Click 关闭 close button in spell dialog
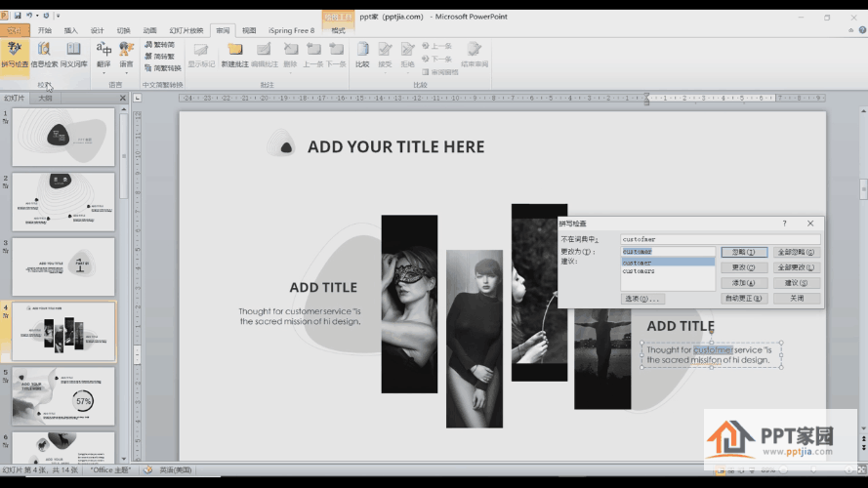This screenshot has height=488, width=868. point(796,299)
